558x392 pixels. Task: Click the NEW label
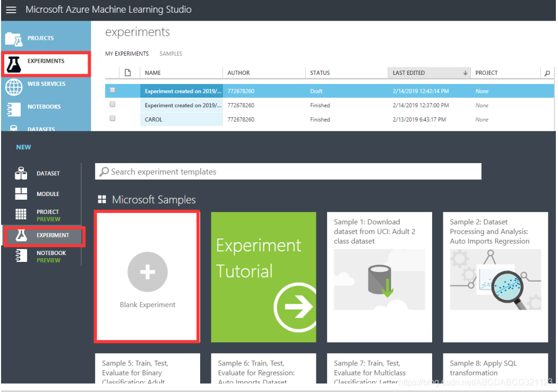(x=23, y=147)
